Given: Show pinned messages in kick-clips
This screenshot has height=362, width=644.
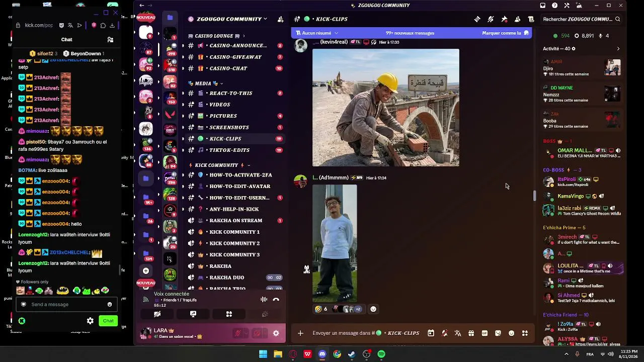Looking at the screenshot, I should pyautogui.click(x=504, y=19).
